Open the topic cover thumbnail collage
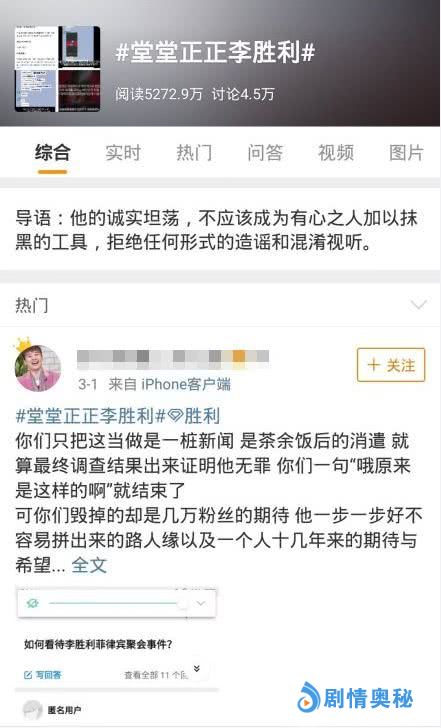The height and width of the screenshot is (728, 441). (58, 69)
